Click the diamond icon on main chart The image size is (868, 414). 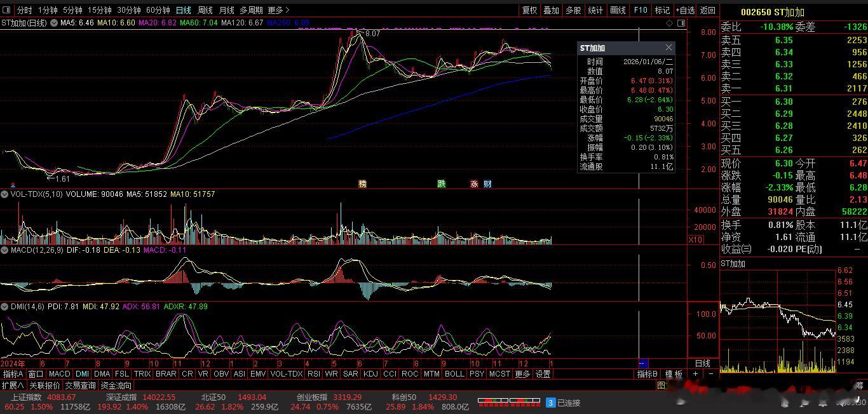[670, 23]
